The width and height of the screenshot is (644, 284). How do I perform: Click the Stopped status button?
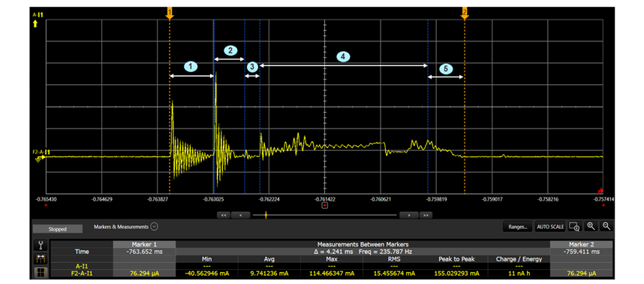pyautogui.click(x=57, y=229)
